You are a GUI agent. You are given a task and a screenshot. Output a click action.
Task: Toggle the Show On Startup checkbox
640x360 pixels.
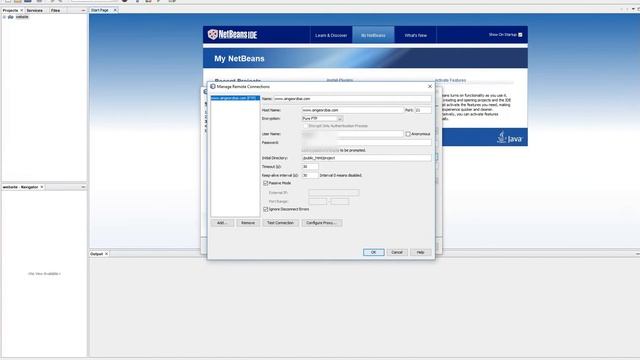click(520, 35)
